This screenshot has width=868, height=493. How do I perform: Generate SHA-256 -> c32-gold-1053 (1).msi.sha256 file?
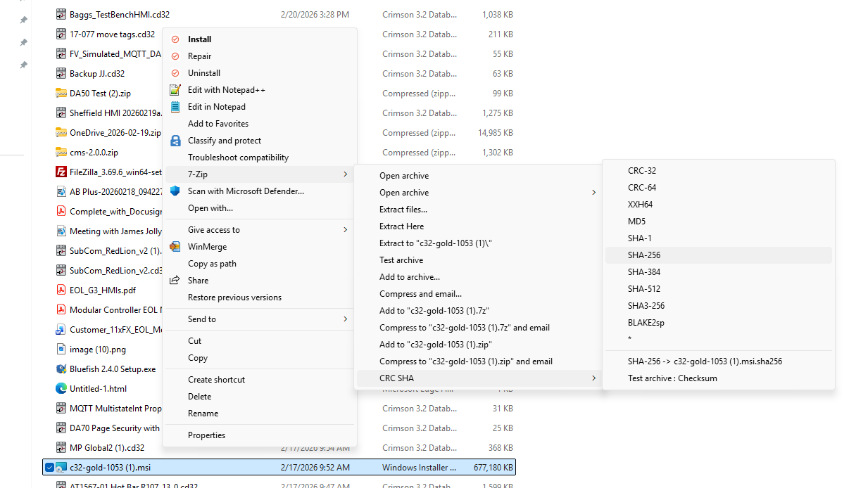click(705, 361)
